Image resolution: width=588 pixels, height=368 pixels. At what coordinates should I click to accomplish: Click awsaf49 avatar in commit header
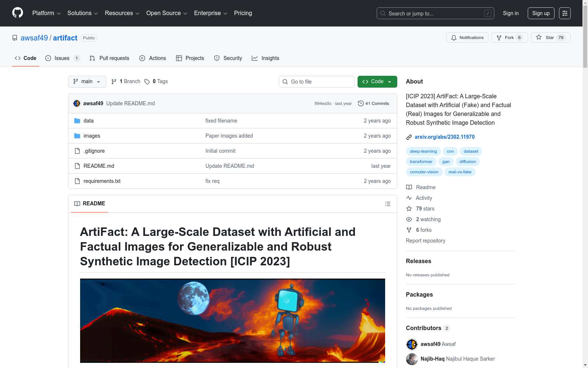click(x=77, y=103)
